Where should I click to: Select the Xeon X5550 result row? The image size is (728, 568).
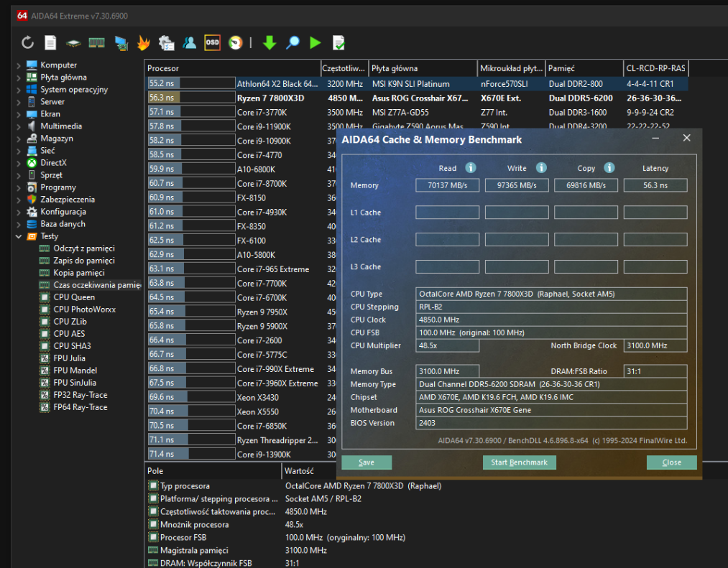(x=241, y=411)
